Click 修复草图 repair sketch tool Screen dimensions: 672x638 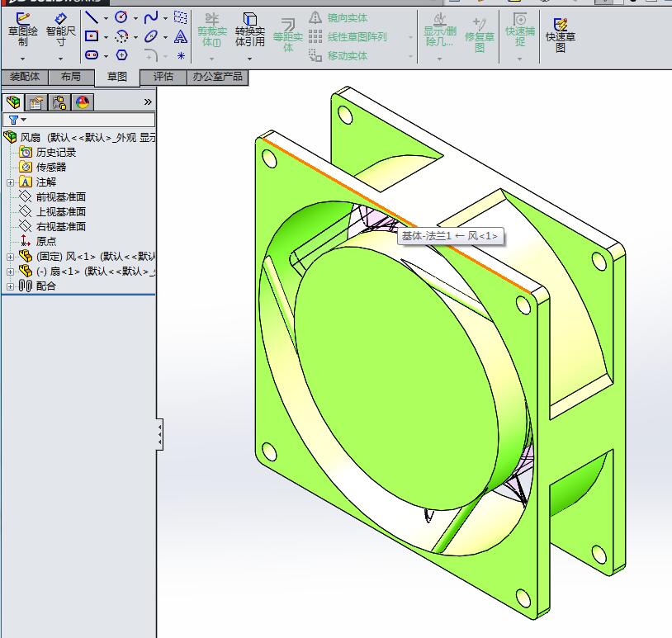pos(480,35)
